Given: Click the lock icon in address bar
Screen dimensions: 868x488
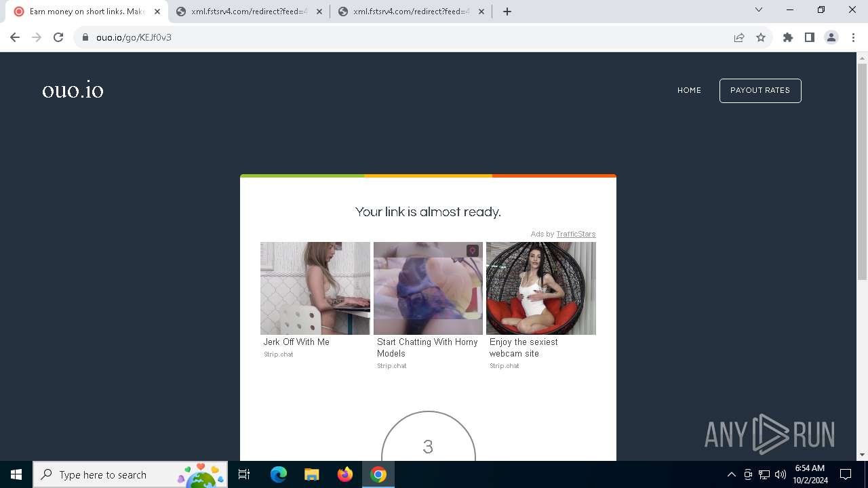Looking at the screenshot, I should [85, 37].
